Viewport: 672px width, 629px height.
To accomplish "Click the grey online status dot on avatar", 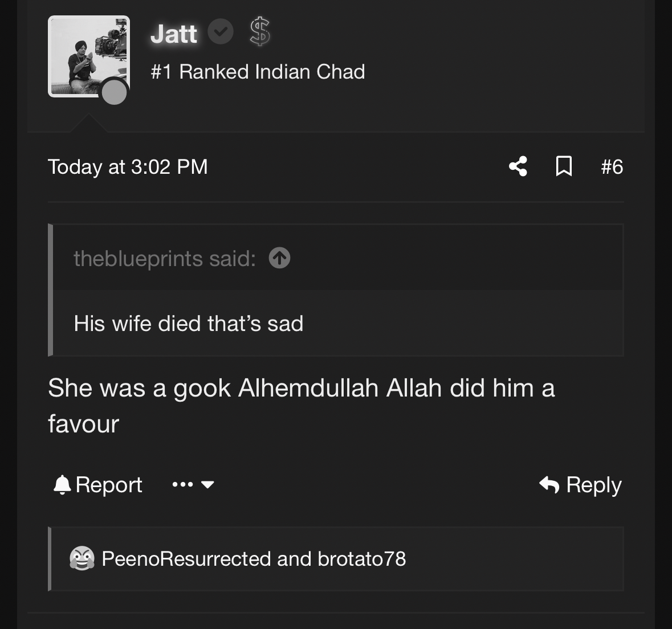I will [x=114, y=92].
